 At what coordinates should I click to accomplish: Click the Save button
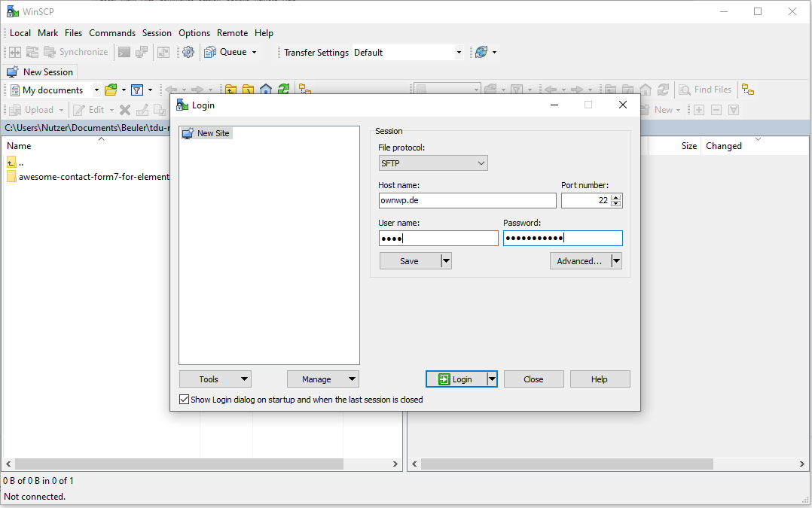410,261
